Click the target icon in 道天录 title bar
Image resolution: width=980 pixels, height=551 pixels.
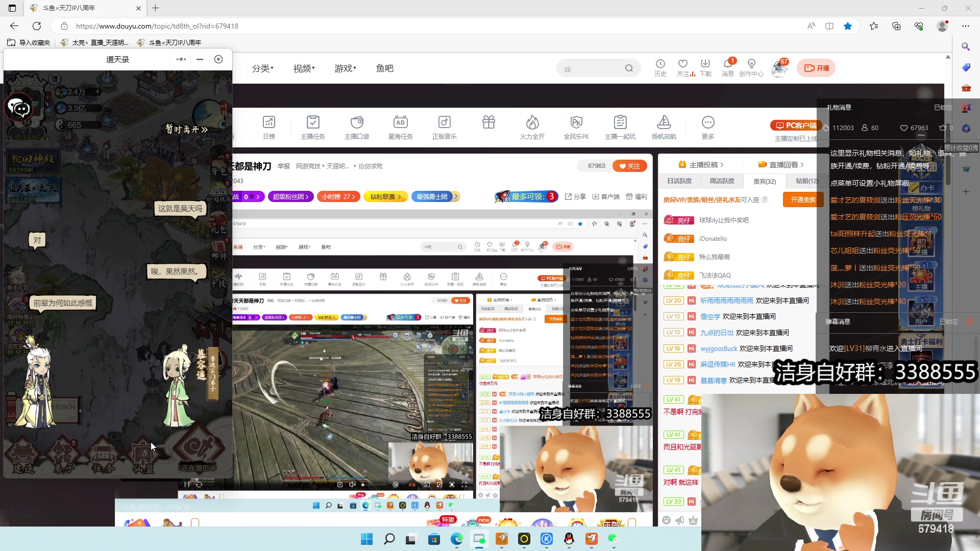click(218, 59)
